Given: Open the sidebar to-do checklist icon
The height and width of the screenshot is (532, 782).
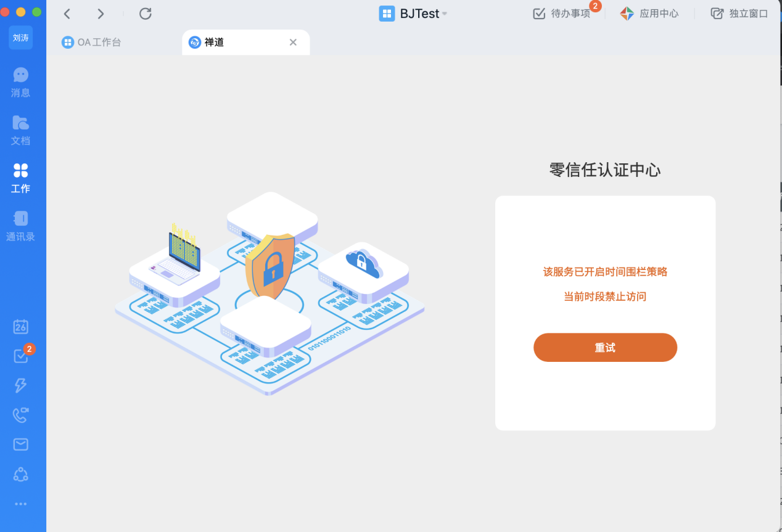Looking at the screenshot, I should coord(20,356).
